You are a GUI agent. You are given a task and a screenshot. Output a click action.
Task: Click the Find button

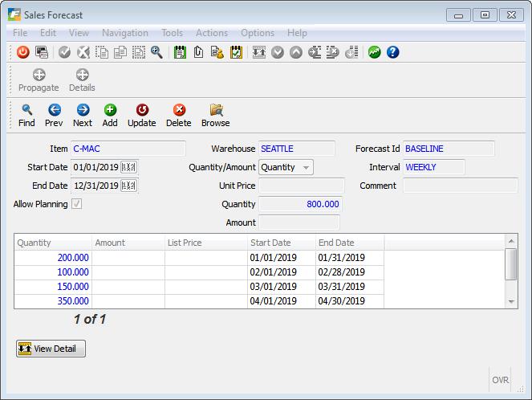click(x=26, y=116)
